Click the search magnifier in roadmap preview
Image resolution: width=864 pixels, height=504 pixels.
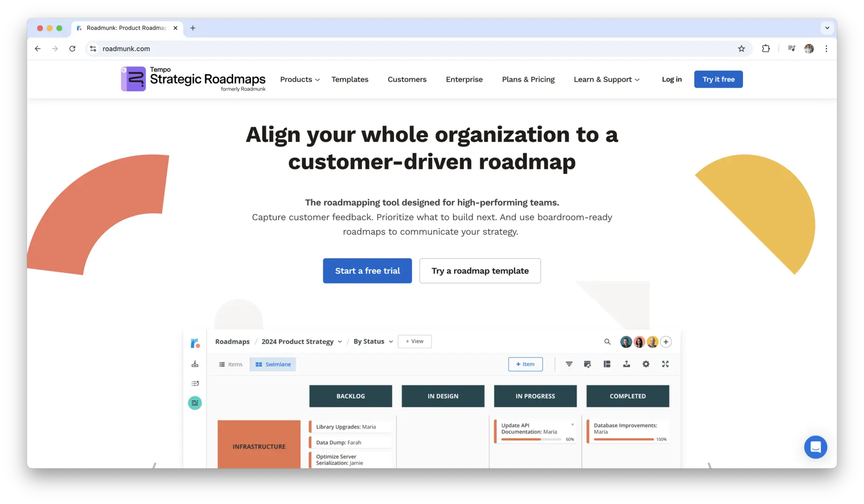click(x=607, y=342)
